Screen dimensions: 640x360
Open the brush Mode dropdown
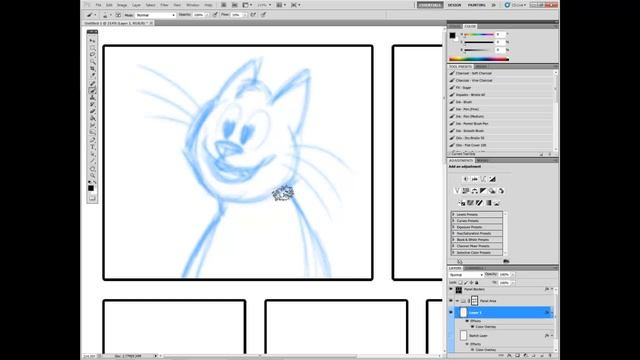point(155,15)
